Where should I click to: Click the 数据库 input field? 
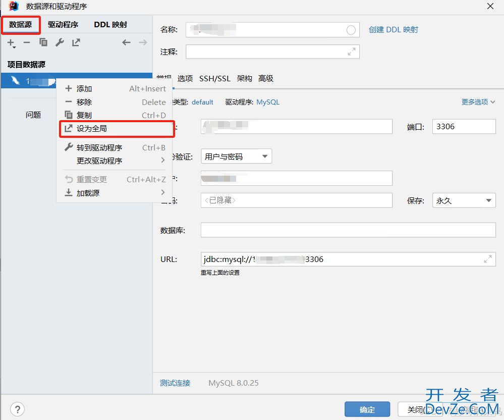click(348, 230)
